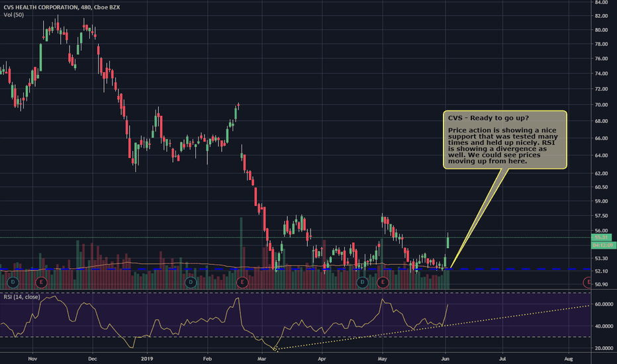Click the Mar label on time axis

(261, 359)
